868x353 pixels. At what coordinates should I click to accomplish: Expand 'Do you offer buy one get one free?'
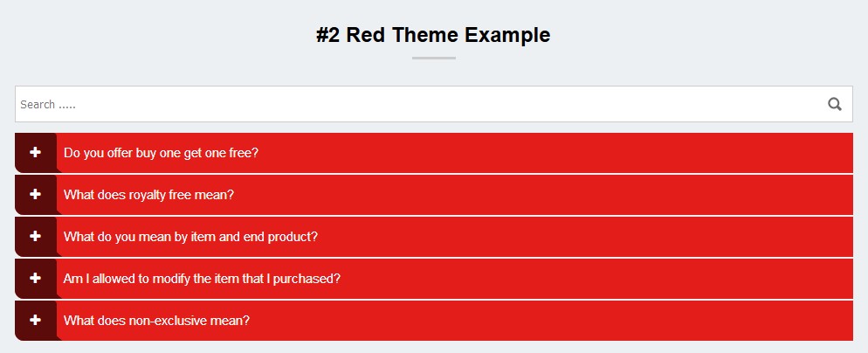click(x=161, y=153)
